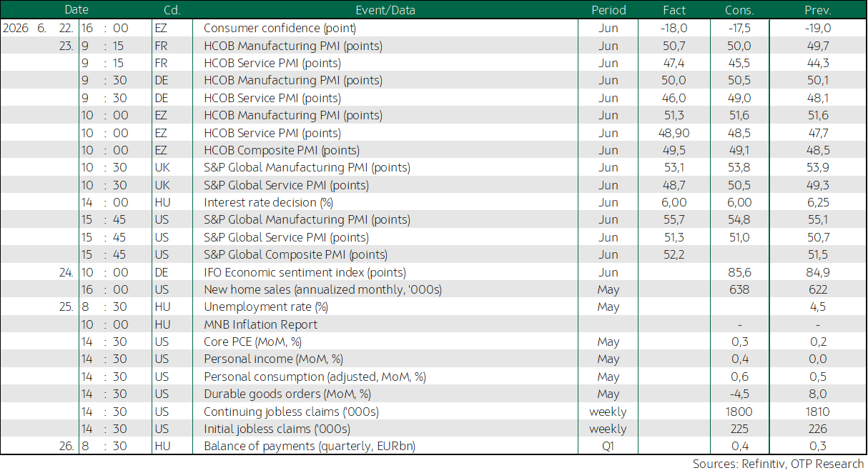This screenshot has width=868, height=473.
Task: Click the Cd. column header
Action: click(172, 10)
